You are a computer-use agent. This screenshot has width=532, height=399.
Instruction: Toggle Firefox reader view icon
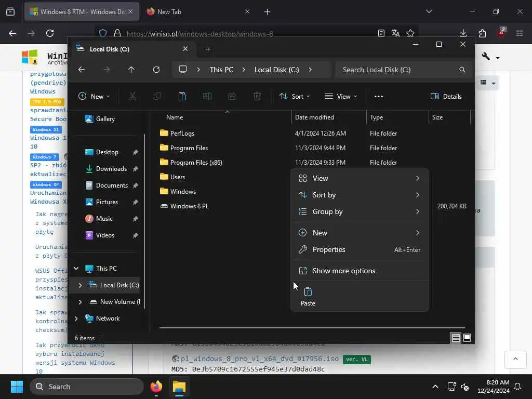click(x=381, y=33)
